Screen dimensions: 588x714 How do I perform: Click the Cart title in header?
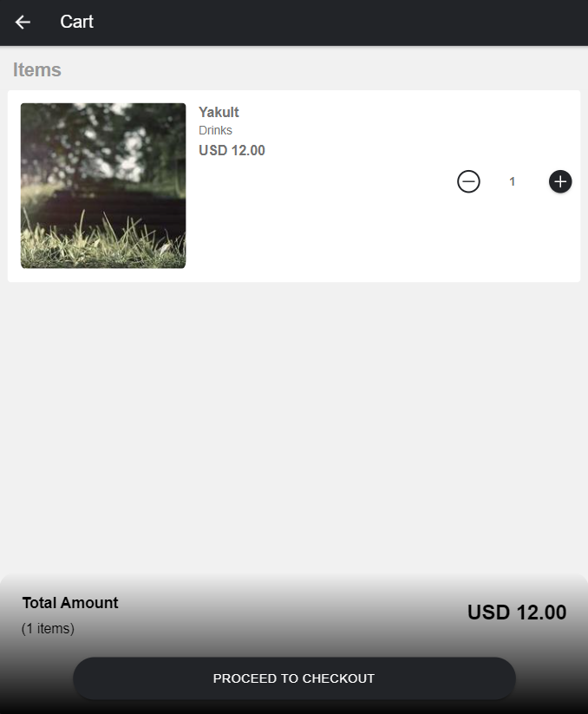pos(77,23)
